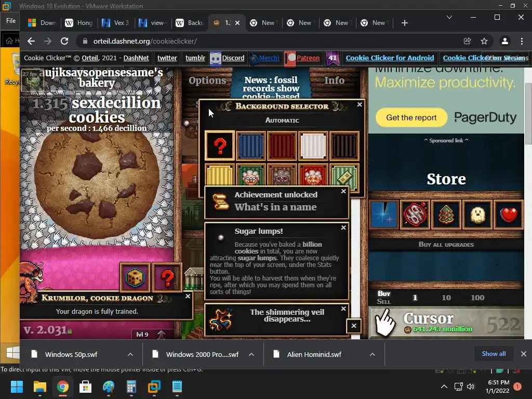
Task: Set purchase quantity to 10
Action: tap(446, 298)
